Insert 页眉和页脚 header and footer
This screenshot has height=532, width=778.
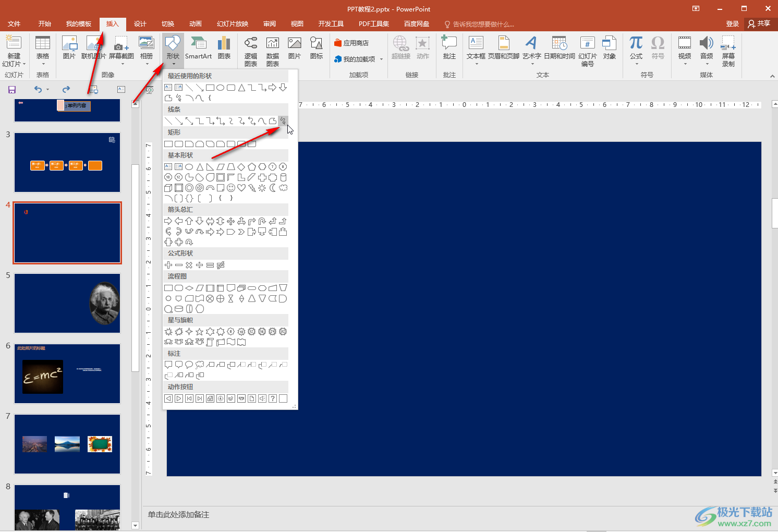[x=504, y=48]
